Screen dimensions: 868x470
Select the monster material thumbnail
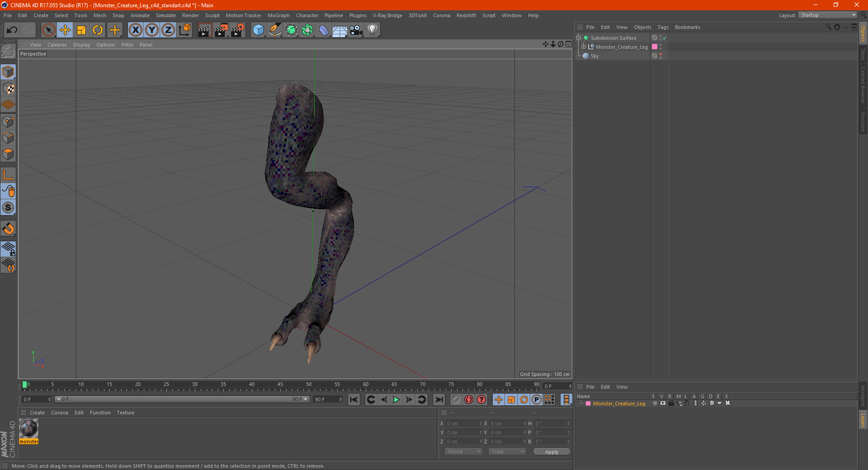click(x=28, y=428)
